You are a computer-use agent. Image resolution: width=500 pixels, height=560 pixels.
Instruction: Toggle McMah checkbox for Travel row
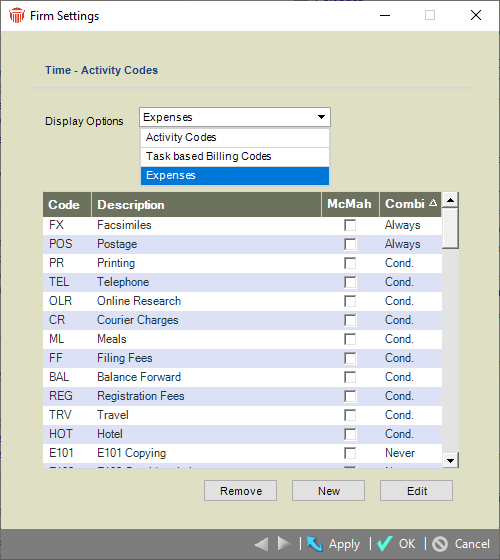coord(350,415)
